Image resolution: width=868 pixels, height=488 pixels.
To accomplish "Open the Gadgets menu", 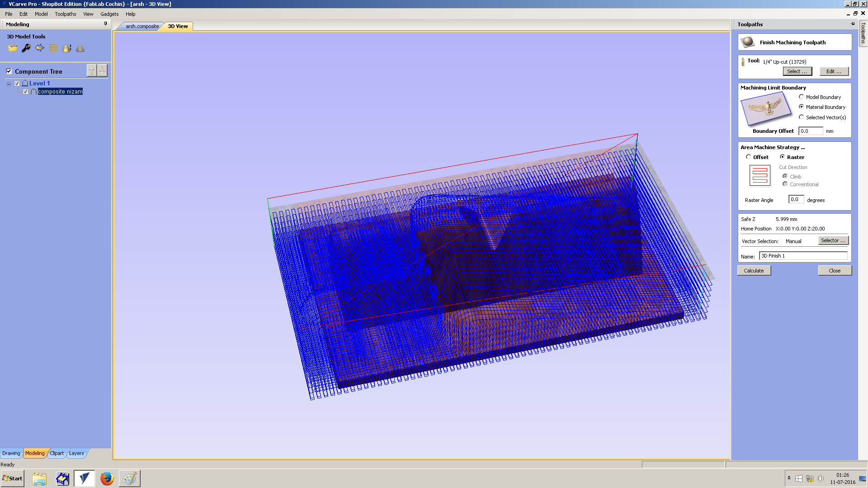I will tap(109, 14).
